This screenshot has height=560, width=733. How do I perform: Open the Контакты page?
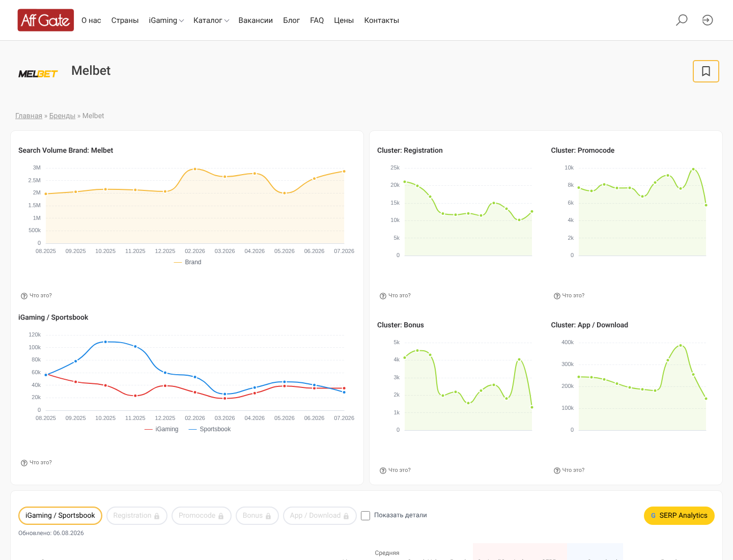[x=382, y=20]
